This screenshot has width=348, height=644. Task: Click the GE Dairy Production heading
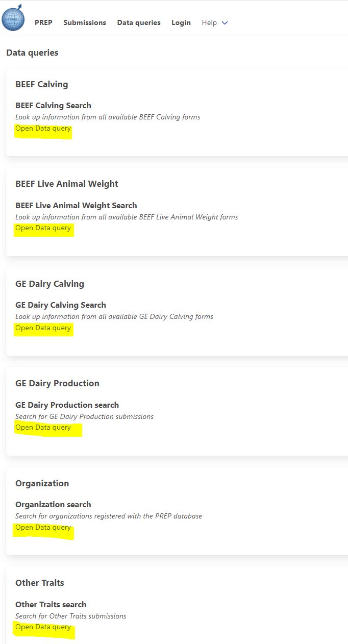[x=57, y=383]
